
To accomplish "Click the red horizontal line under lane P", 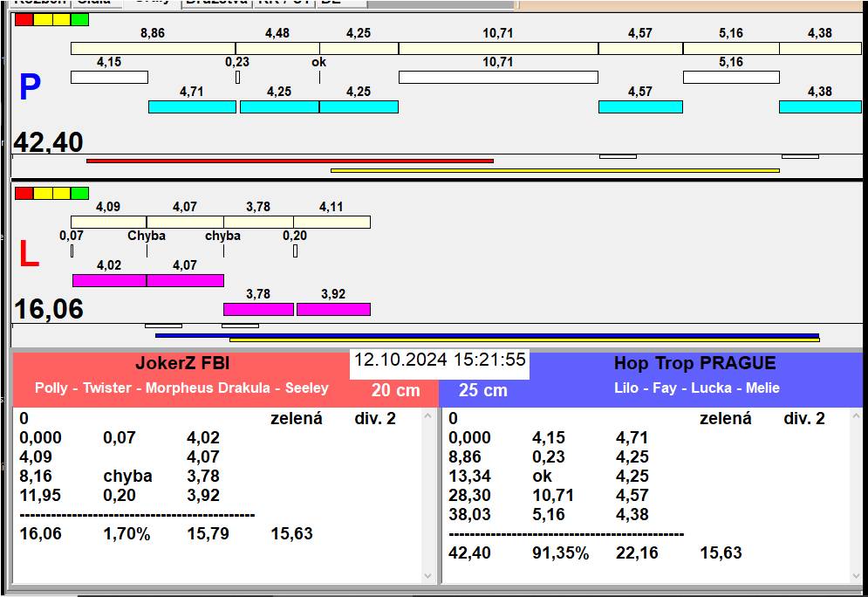I will point(290,161).
